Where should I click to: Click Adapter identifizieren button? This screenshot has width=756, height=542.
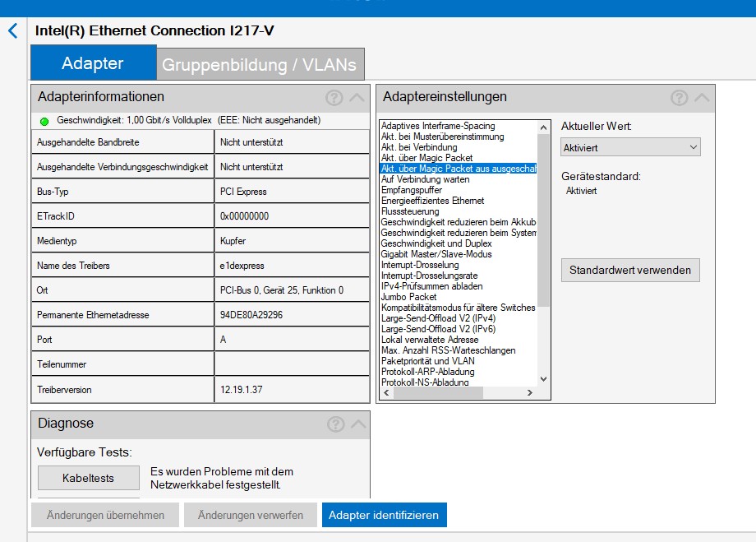pyautogui.click(x=385, y=515)
